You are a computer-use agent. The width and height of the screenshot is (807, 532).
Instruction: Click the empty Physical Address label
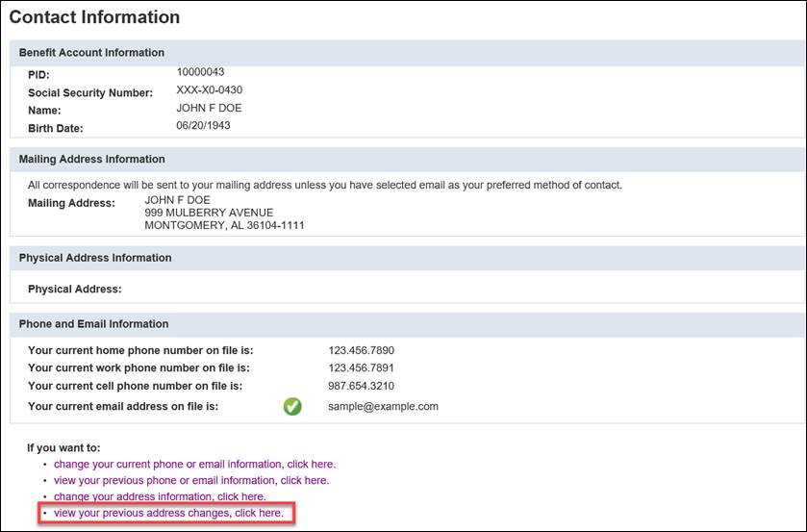tap(75, 289)
